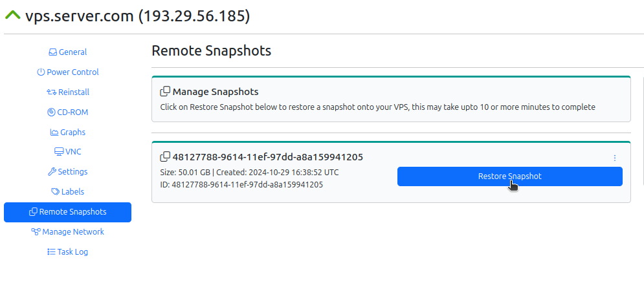The image size is (644, 287).
Task: Select the Remote Snapshots sidebar item
Action: 67,212
